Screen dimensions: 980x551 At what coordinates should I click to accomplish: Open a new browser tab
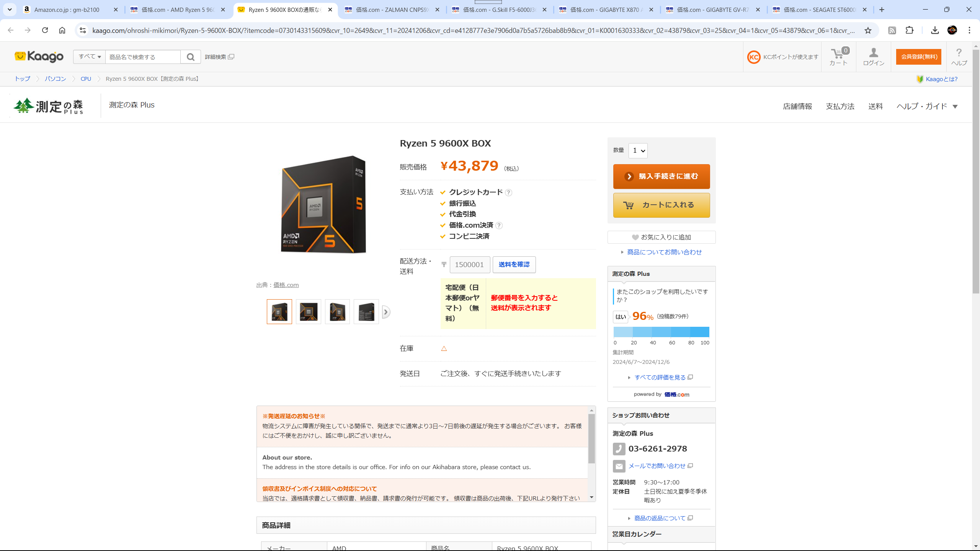click(x=882, y=10)
